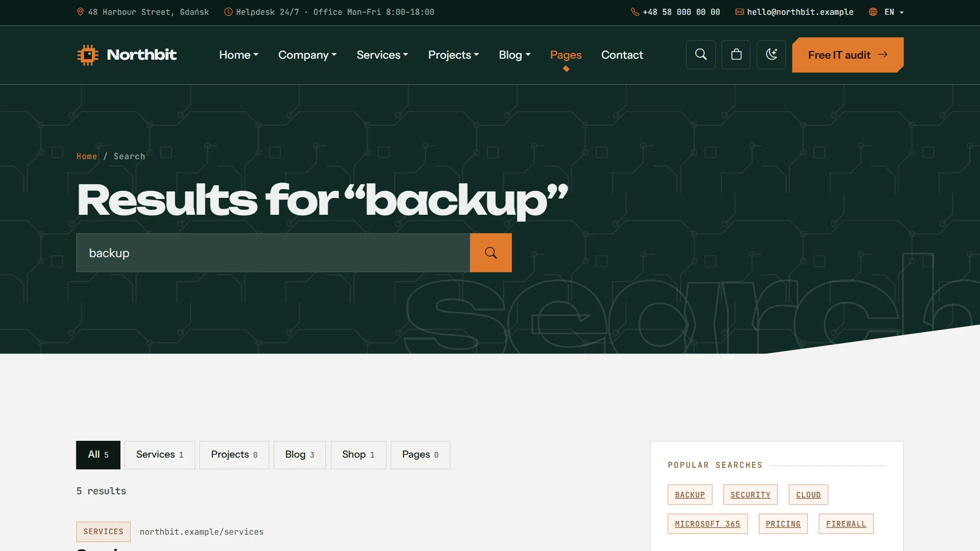Expand the Home menu
Image resolution: width=980 pixels, height=551 pixels.
(239, 55)
